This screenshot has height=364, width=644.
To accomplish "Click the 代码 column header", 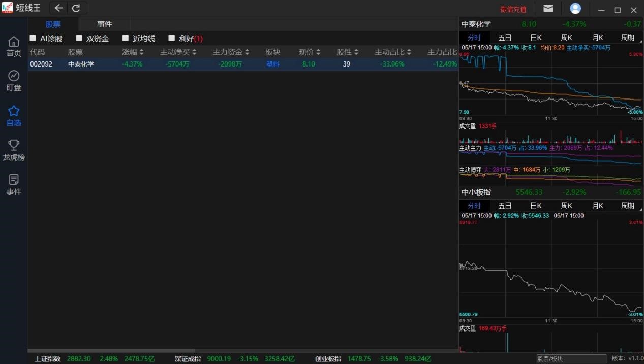I will coord(38,52).
